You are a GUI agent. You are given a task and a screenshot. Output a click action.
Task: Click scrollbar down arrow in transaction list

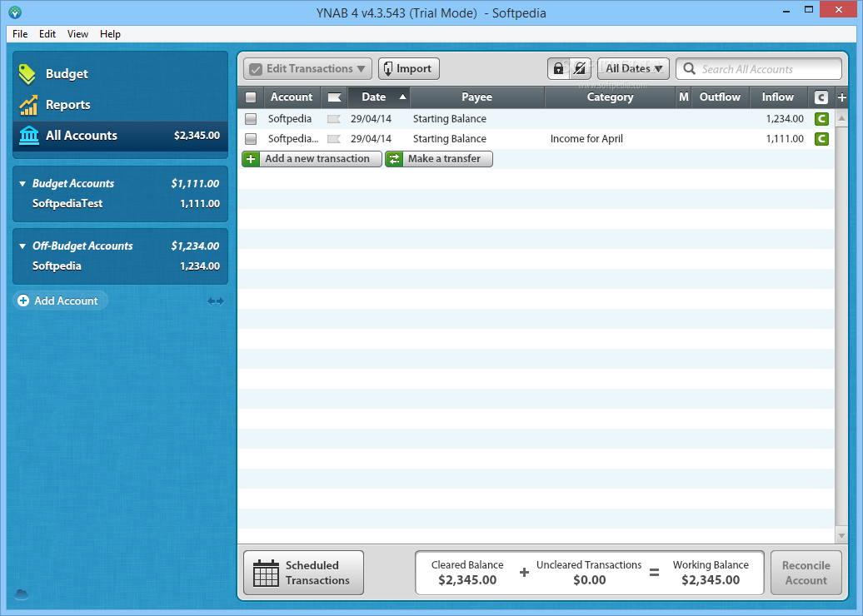pyautogui.click(x=841, y=535)
